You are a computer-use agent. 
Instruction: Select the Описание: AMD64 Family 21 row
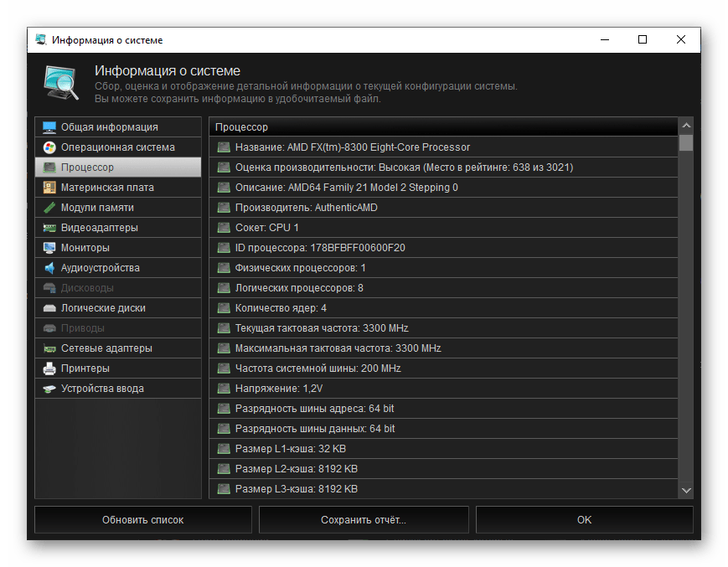point(443,188)
